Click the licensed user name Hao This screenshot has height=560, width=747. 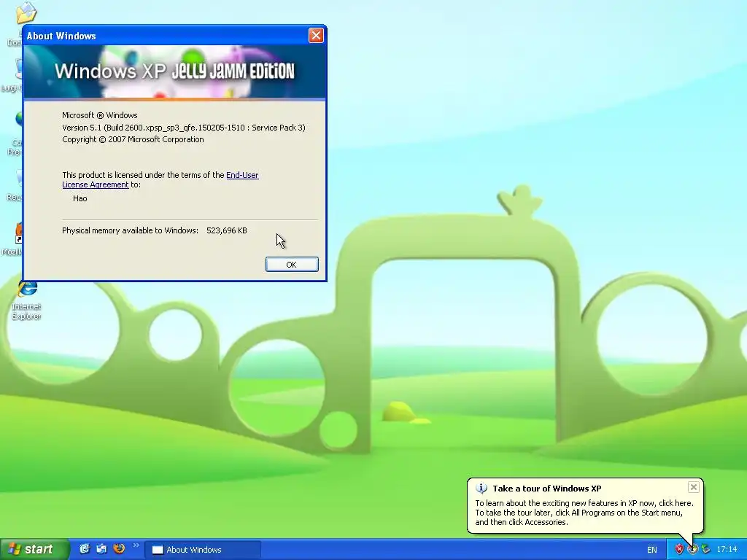pyautogui.click(x=80, y=198)
